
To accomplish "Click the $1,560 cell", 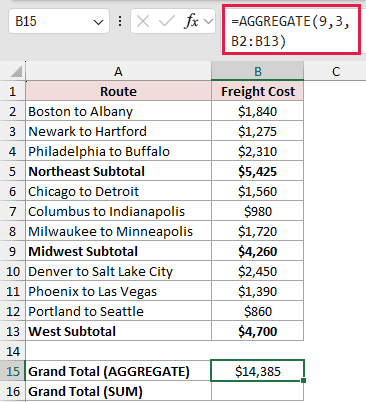I will point(258,191).
